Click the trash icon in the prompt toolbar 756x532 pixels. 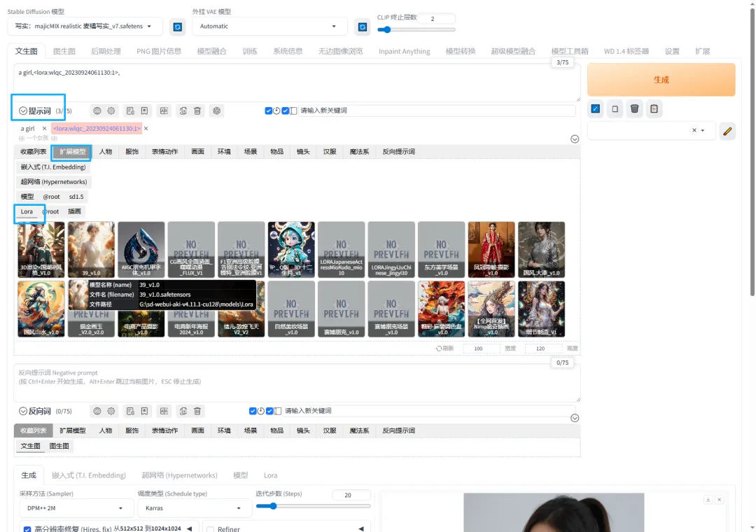(197, 111)
